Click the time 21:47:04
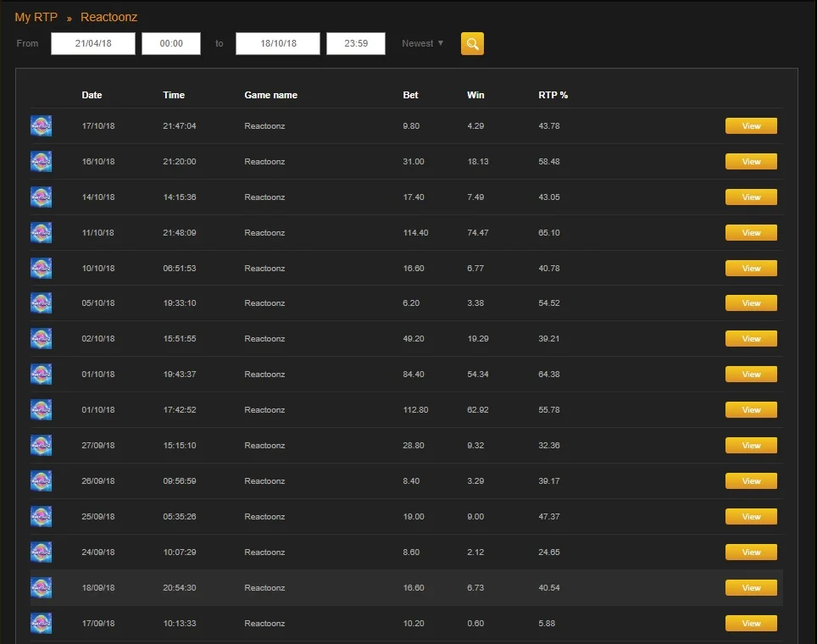The width and height of the screenshot is (817, 644). click(179, 125)
